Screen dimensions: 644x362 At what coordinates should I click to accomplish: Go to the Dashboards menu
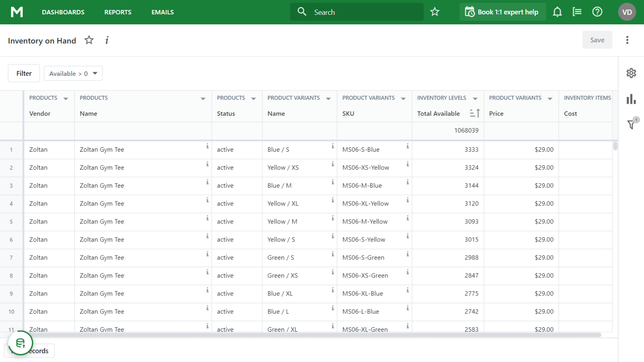[63, 12]
